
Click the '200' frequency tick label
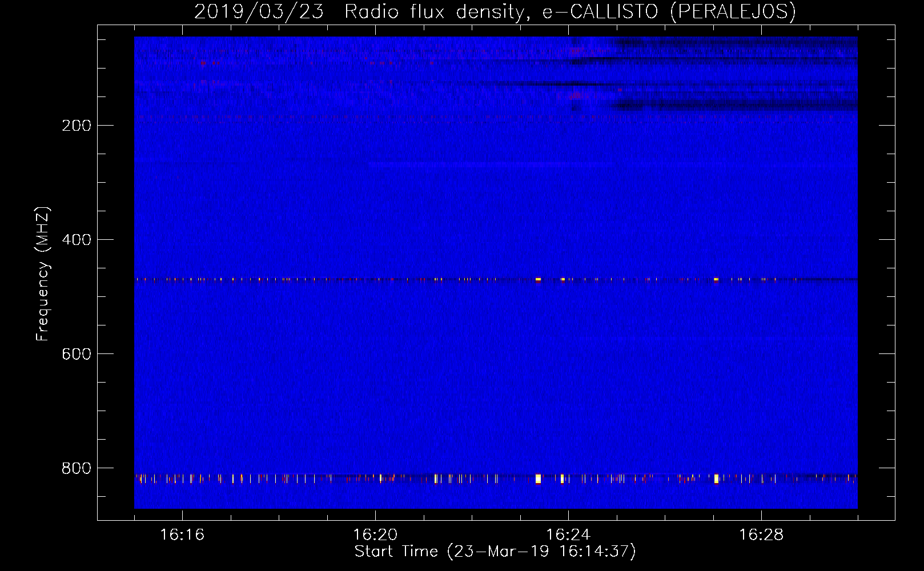pyautogui.click(x=77, y=126)
